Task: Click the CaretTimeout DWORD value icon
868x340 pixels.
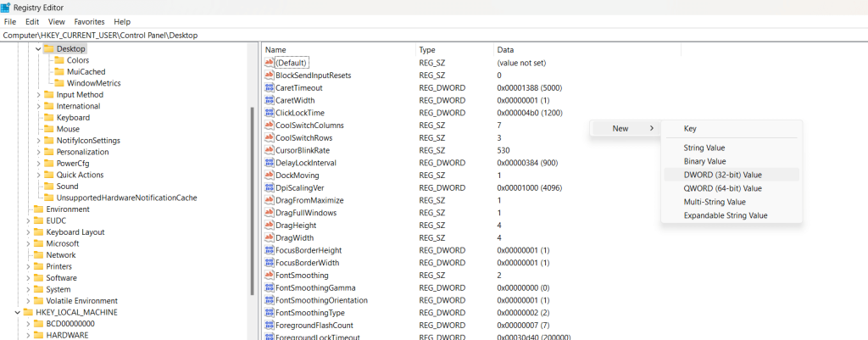Action: pos(270,87)
